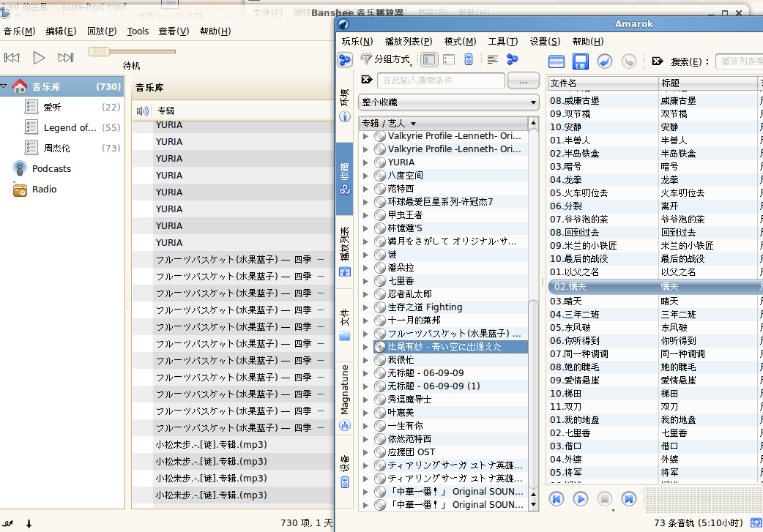Viewport: 763px width, 532px height.
Task: Open the Legend of... playlist icon in Banshee
Action: tap(31, 127)
